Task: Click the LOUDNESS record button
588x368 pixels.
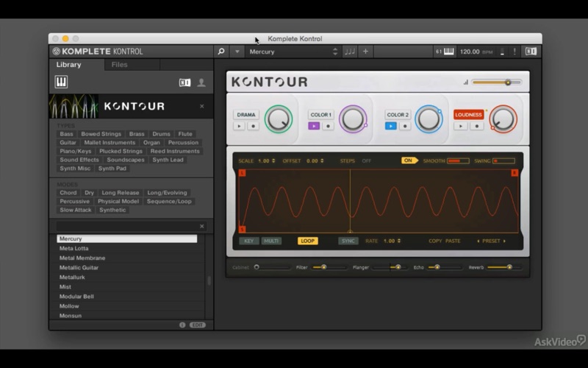Action: click(476, 126)
